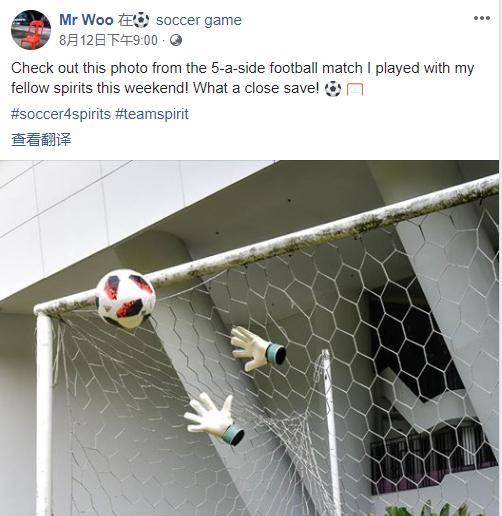
Task: Open Mr Woo's profile name link
Action: [86, 20]
